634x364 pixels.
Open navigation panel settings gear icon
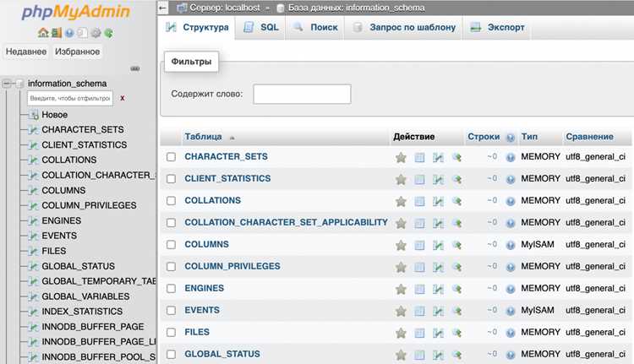[96, 33]
